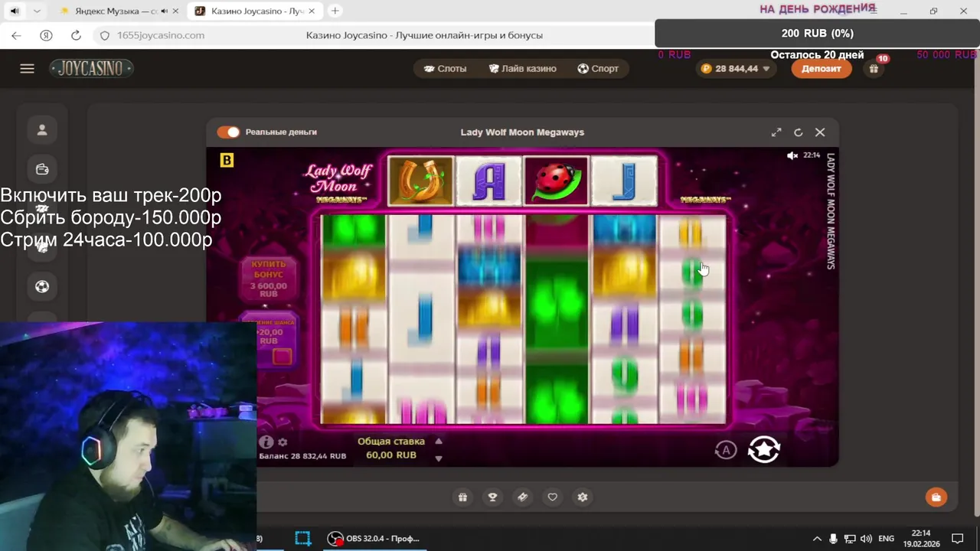The image size is (980, 551).
Task: Open the tab list chevron in the browser
Action: pos(36,11)
